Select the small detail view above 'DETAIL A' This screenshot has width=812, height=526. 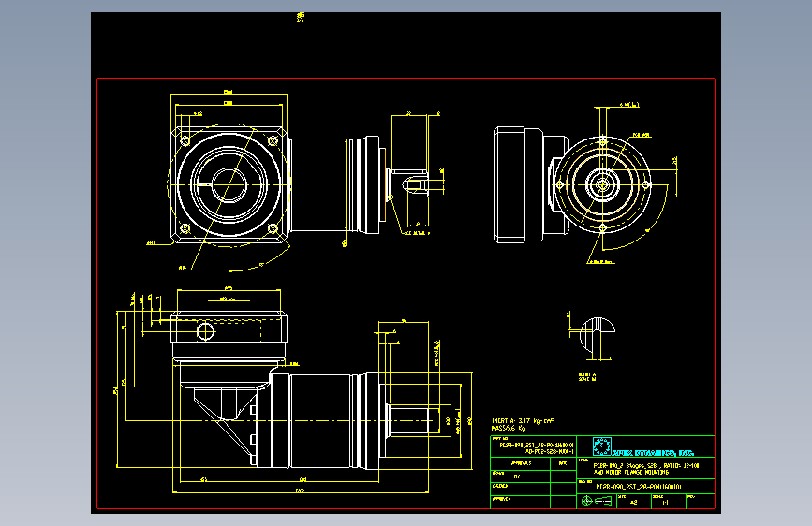click(596, 334)
